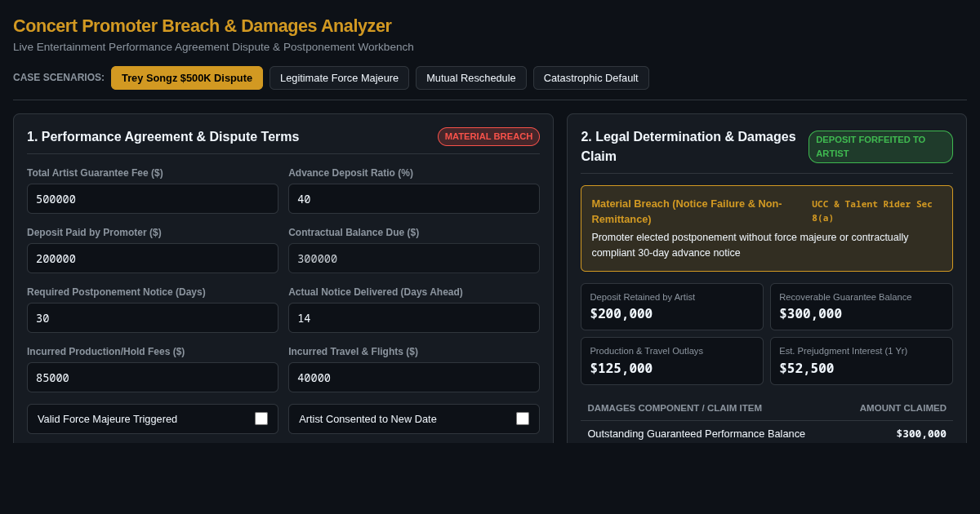Choose the Catastrophic Default scenario

pos(591,78)
